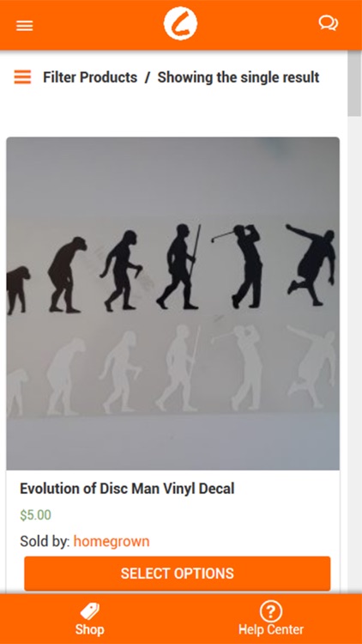Image resolution: width=362 pixels, height=644 pixels.
Task: Click the scrollbar track below the thumb
Action: (x=354, y=353)
